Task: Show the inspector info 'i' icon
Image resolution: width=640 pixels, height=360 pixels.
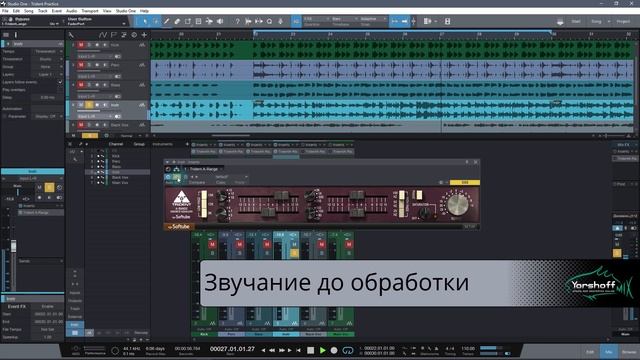Action: coord(16,35)
